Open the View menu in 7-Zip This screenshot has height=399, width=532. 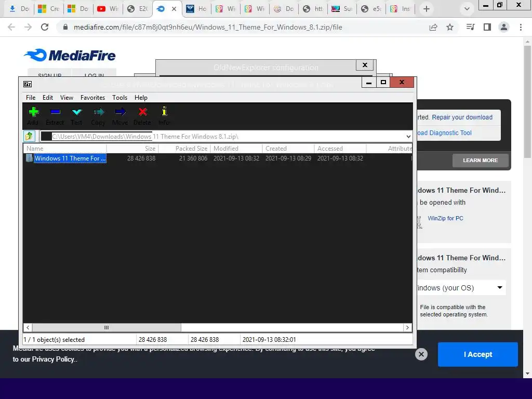click(66, 98)
